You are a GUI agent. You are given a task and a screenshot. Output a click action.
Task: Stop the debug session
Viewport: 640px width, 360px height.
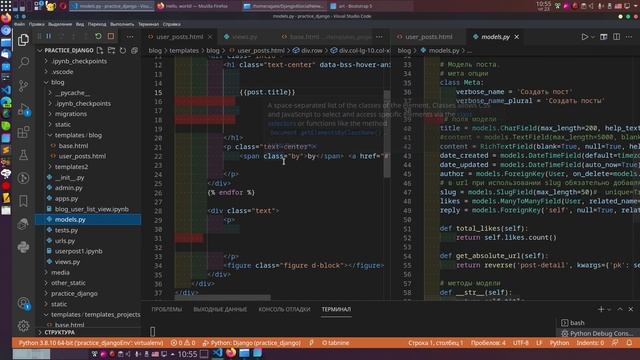pyautogui.click(x=111, y=36)
